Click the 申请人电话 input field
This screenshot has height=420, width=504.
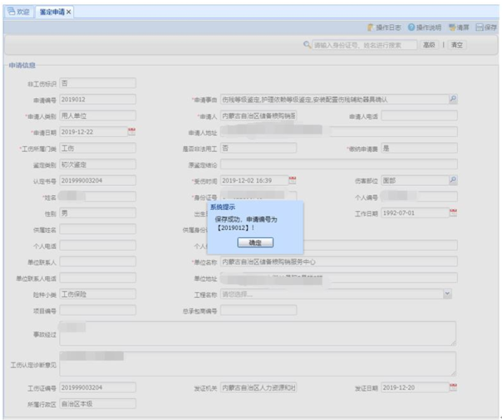[x=419, y=116]
